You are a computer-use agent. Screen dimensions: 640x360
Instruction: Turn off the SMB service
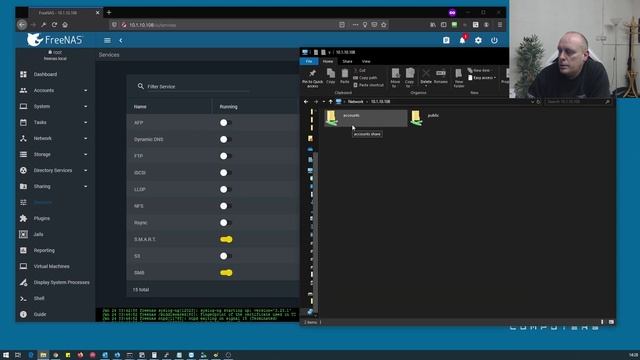[x=226, y=273]
